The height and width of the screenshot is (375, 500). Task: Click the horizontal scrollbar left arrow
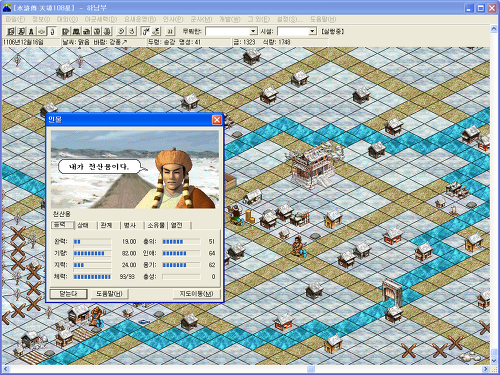[x=6, y=369]
